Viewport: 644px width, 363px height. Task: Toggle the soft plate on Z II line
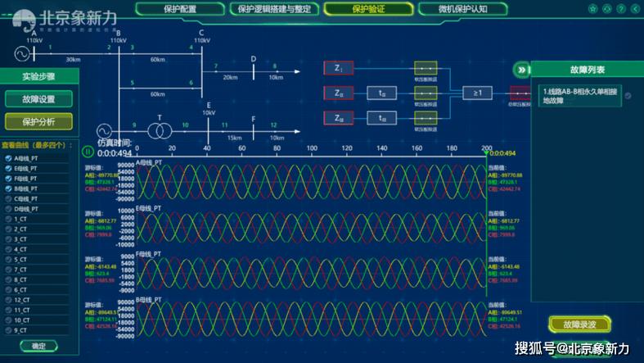426,93
